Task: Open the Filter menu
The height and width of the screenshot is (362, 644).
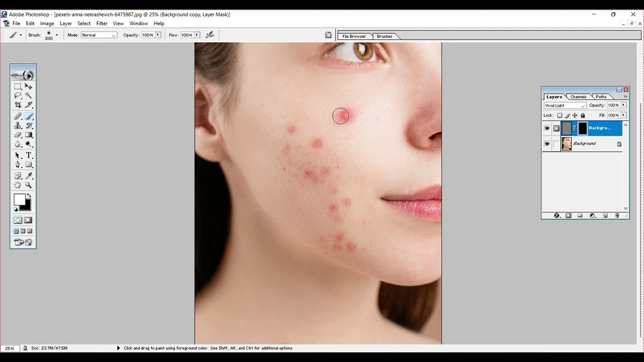Action: pyautogui.click(x=102, y=24)
